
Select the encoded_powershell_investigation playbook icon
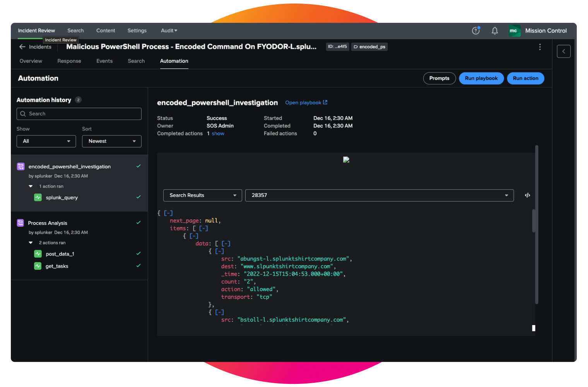(x=21, y=166)
